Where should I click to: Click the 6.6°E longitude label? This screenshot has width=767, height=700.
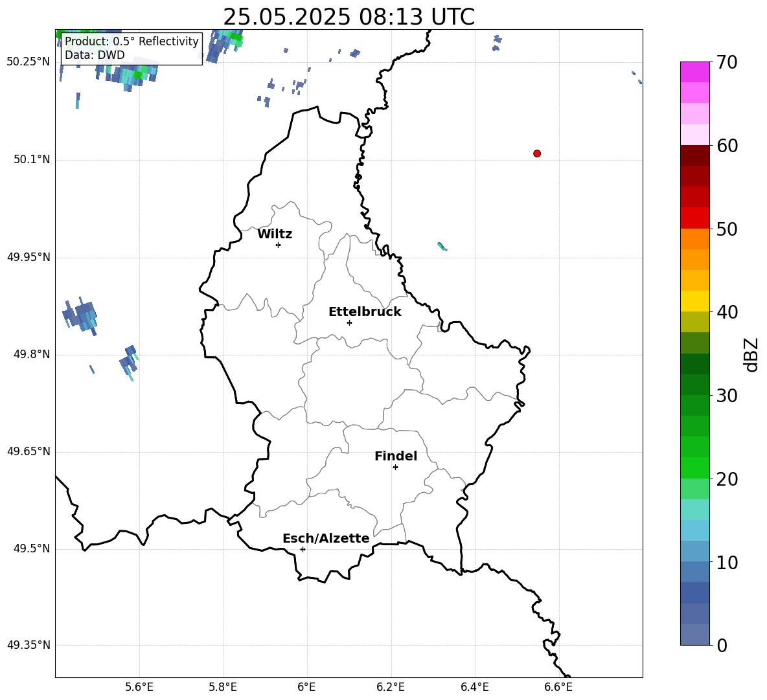pos(558,687)
